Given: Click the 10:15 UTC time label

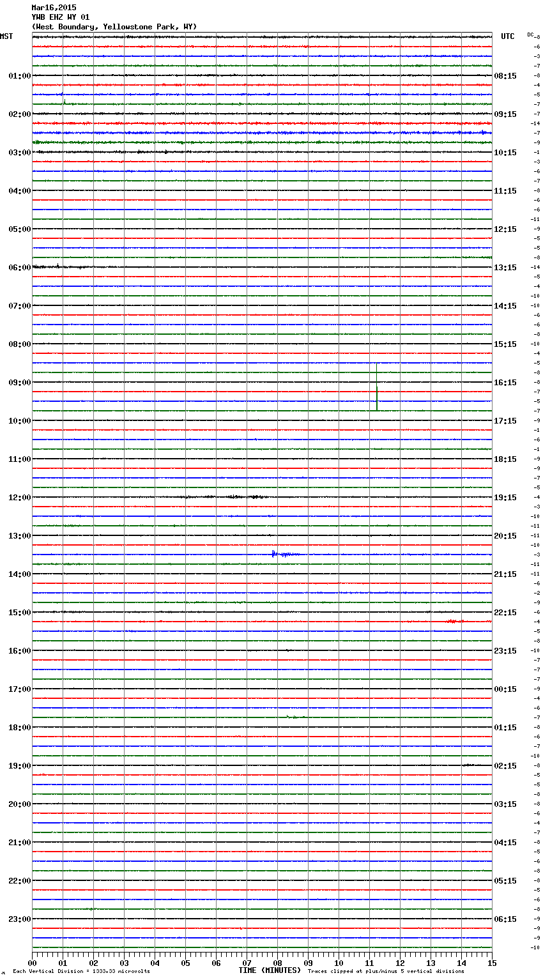Looking at the screenshot, I should pyautogui.click(x=505, y=153).
